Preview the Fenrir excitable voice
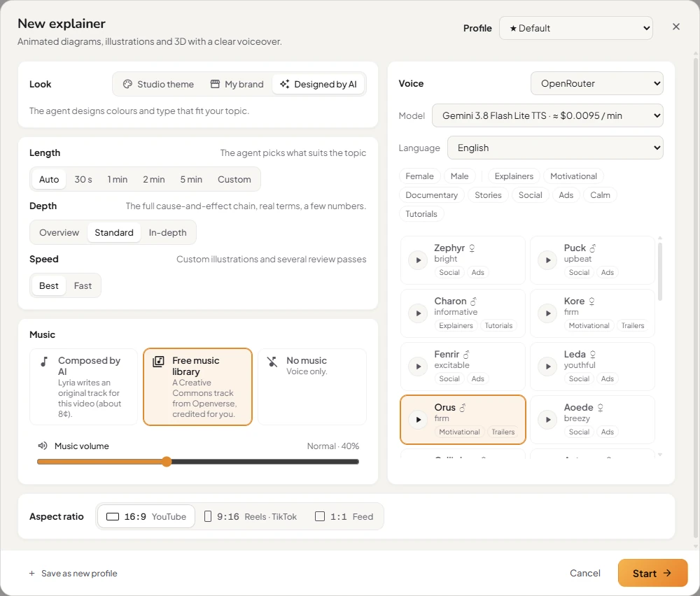The height and width of the screenshot is (596, 700). click(419, 367)
